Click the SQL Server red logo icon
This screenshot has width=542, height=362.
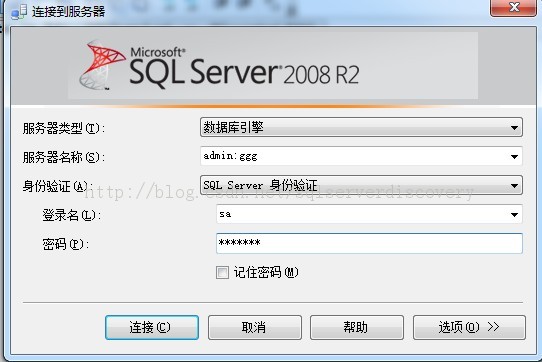click(103, 65)
